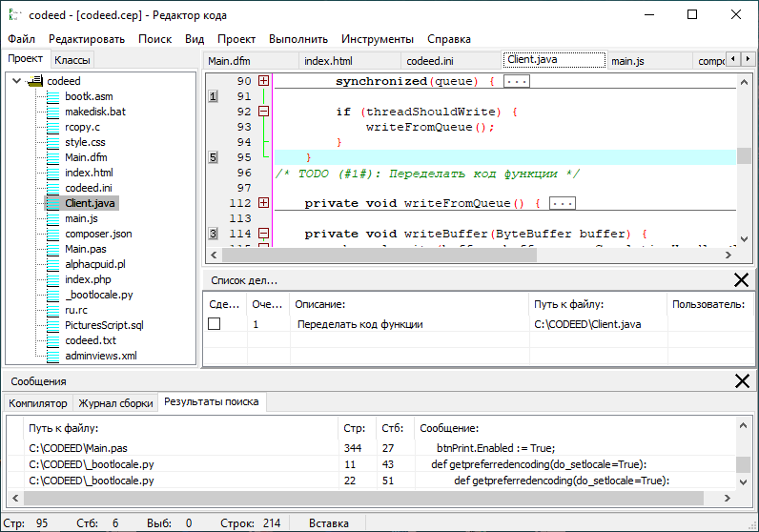Screen dimensions: 759x532
Task: Expand the folded block at line 90
Action: coord(264,82)
